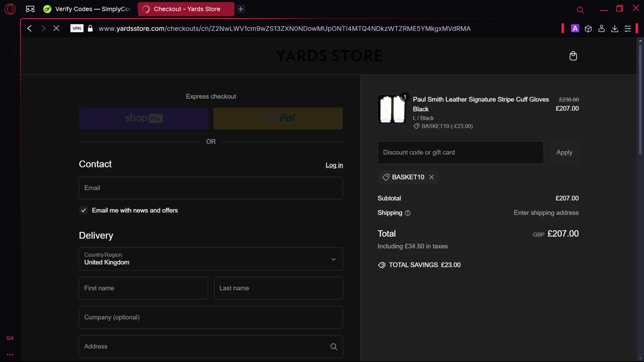Screen dimensions: 644x362
Task: Open the GX Corner controller icon
Action: (x=30, y=9)
